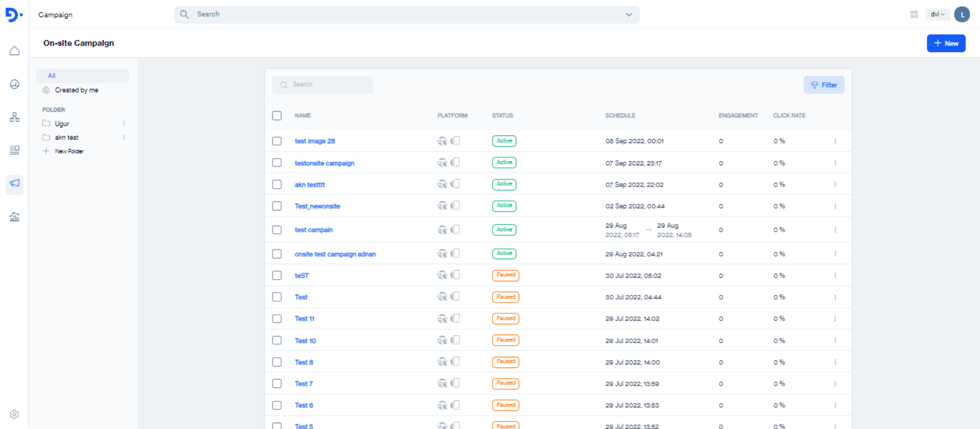Open options menu for Ugur folder
Viewport: 980px width, 429px height.
[124, 123]
